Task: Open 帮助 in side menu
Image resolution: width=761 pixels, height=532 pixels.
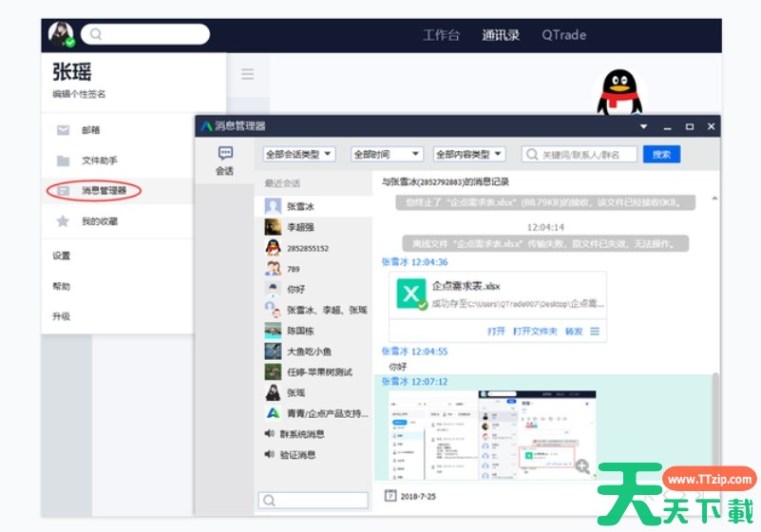Action: pos(62,286)
